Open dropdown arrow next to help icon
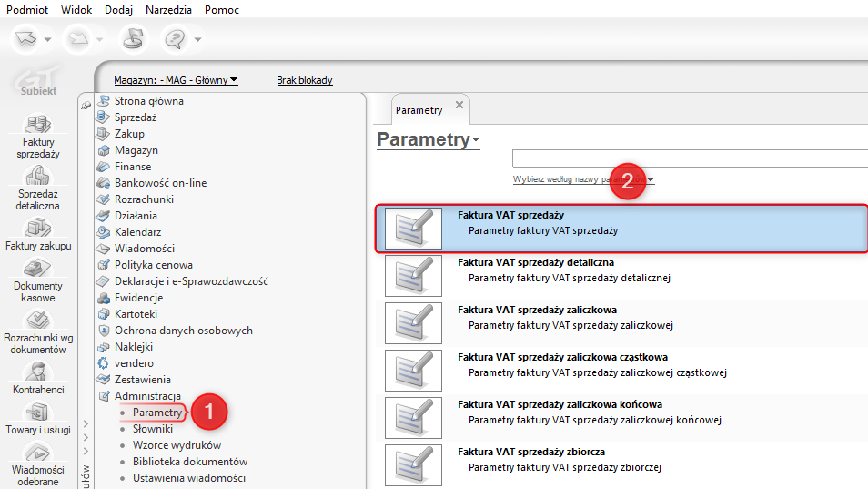868x489 pixels. click(197, 39)
